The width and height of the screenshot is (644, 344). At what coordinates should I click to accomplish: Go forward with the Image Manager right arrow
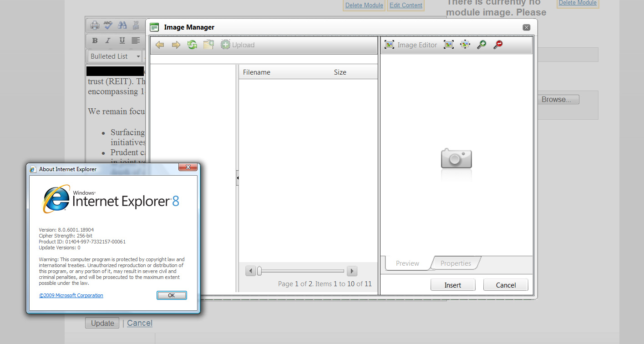click(176, 45)
